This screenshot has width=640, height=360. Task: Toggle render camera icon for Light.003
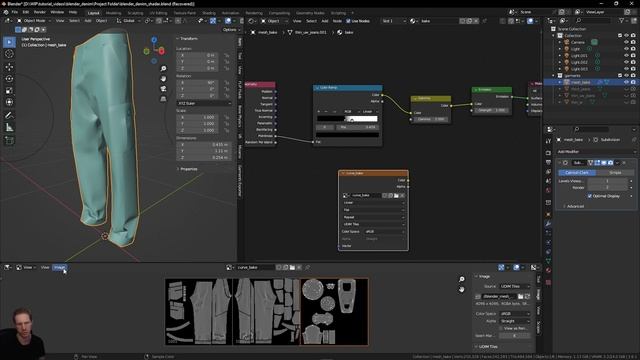633,69
